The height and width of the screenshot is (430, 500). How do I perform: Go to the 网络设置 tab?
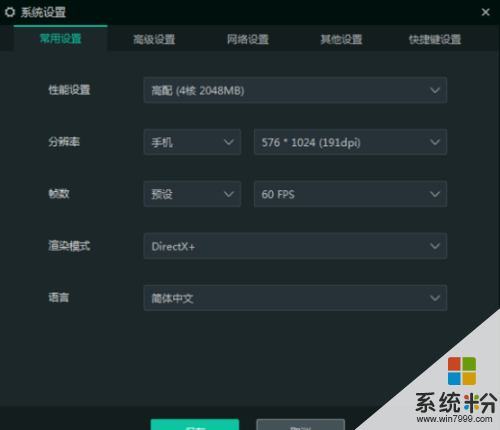(248, 39)
